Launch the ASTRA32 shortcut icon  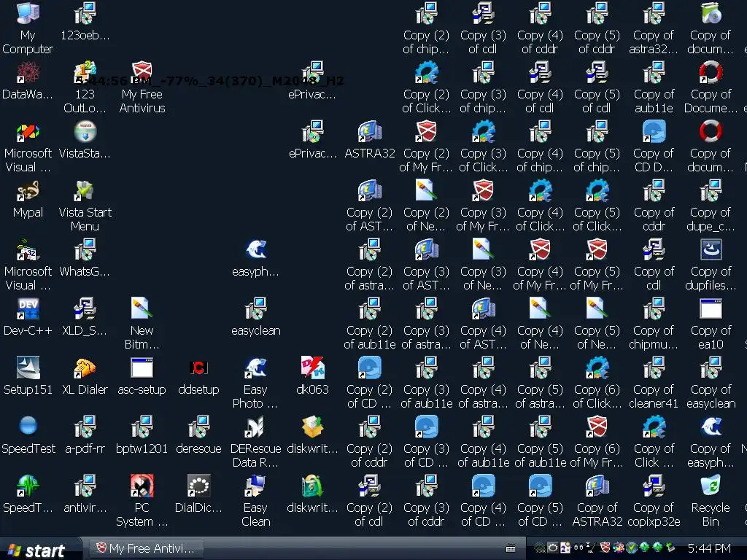(370, 131)
